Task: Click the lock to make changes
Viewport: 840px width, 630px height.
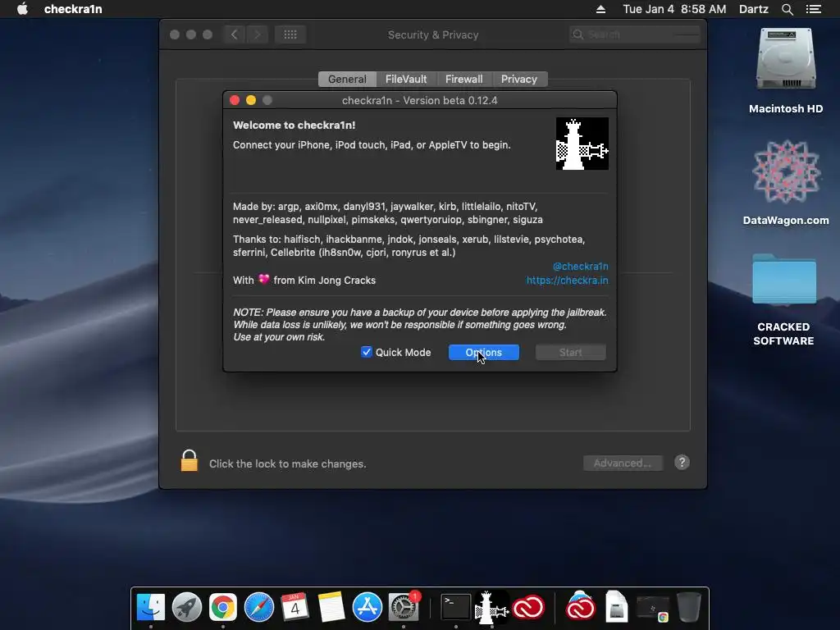Action: pos(189,461)
